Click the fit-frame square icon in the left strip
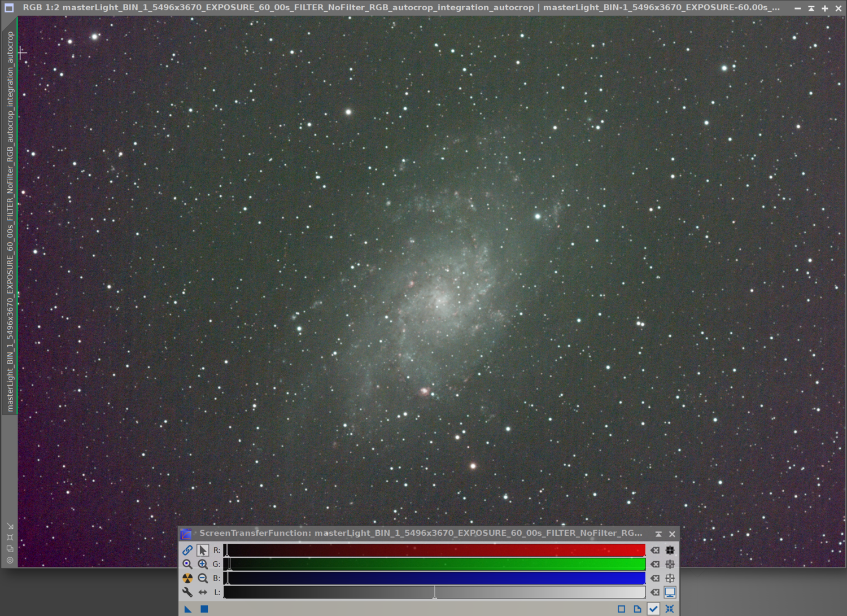Image resolution: width=847 pixels, height=616 pixels. click(10, 538)
